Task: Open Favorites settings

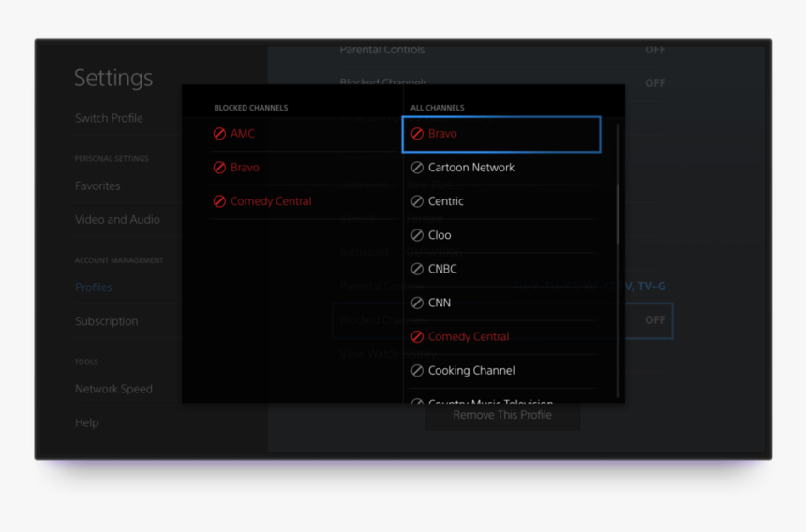Action: click(97, 185)
